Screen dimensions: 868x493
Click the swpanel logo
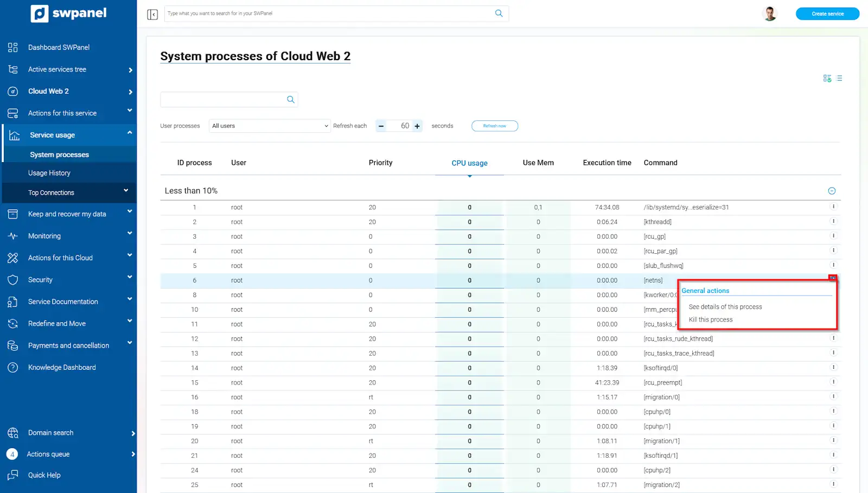[x=68, y=13]
